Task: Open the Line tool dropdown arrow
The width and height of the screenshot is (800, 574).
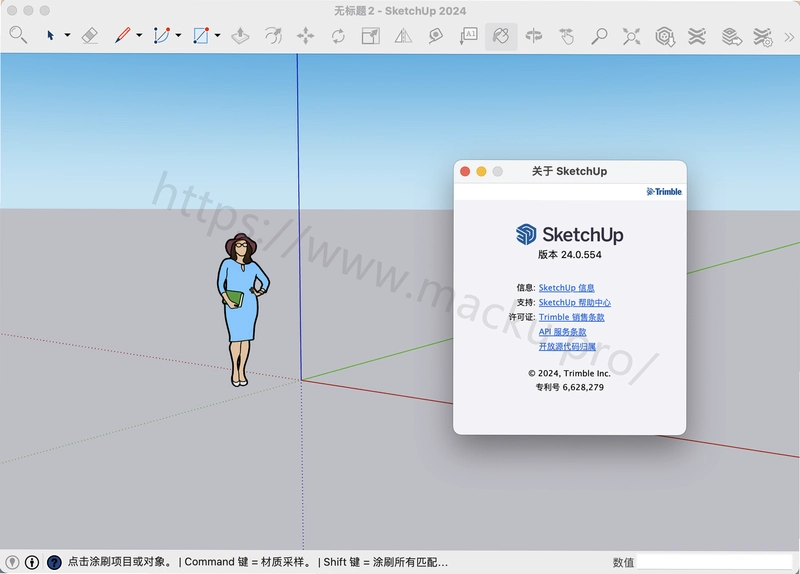Action: coord(139,35)
